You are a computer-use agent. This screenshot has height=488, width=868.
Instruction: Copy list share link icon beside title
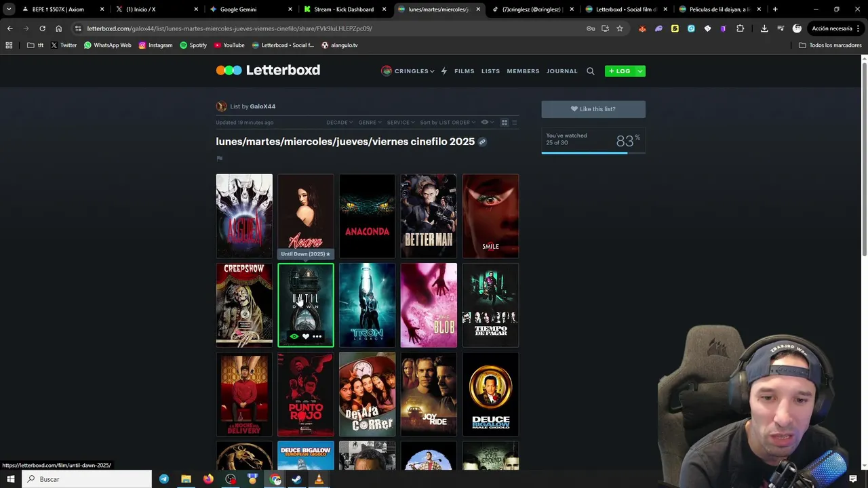(x=482, y=142)
